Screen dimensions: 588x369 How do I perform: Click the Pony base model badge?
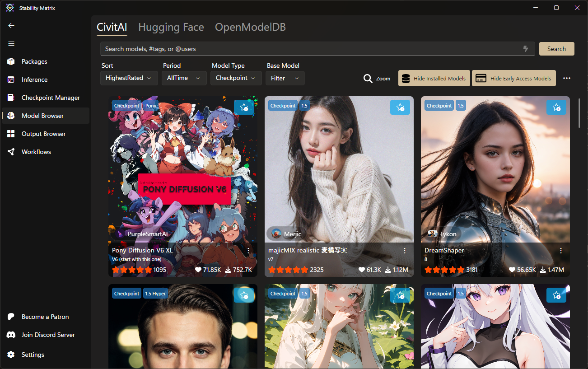(151, 106)
